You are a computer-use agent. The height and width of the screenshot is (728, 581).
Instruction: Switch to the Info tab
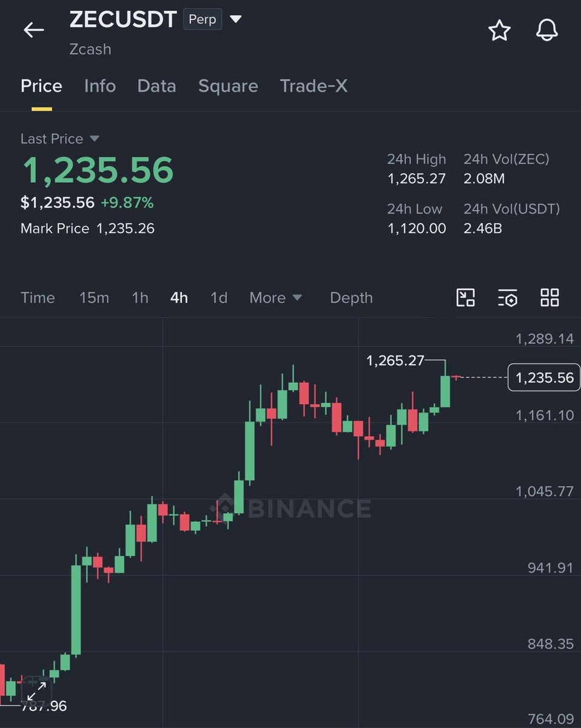pyautogui.click(x=100, y=86)
